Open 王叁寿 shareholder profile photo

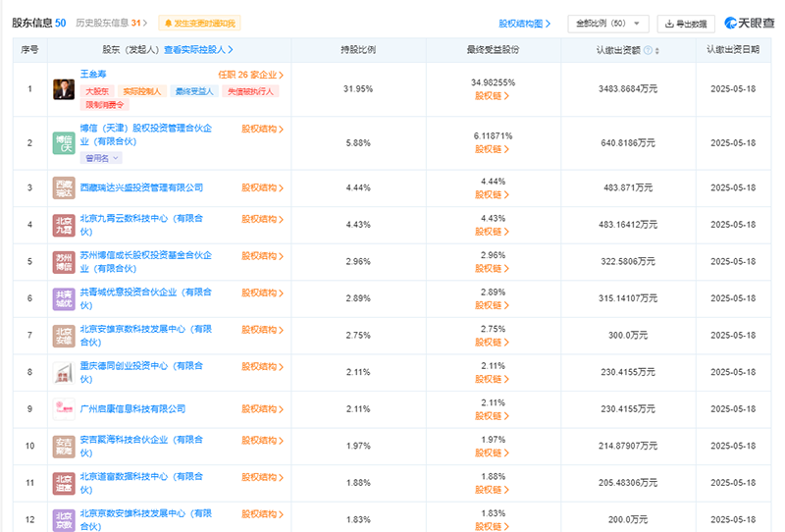(x=64, y=89)
